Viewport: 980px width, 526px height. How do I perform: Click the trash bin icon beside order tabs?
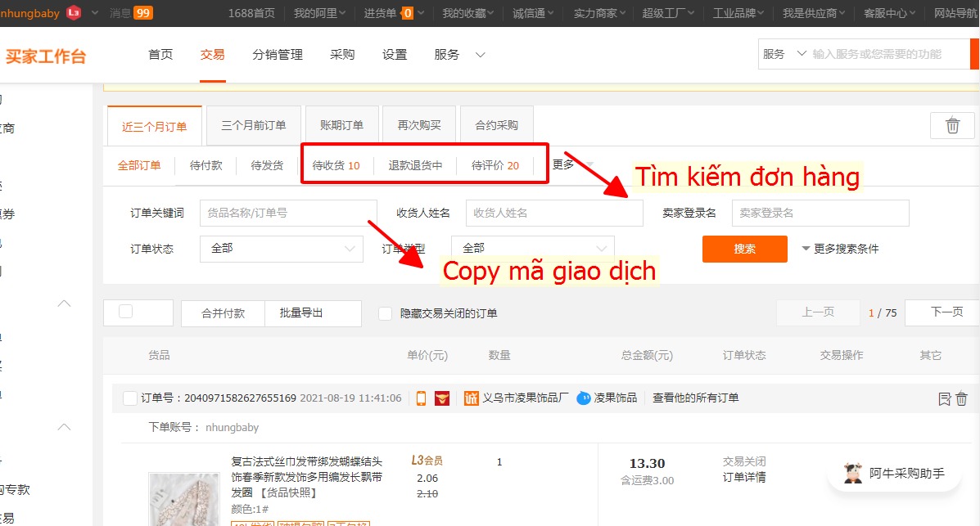click(x=952, y=125)
